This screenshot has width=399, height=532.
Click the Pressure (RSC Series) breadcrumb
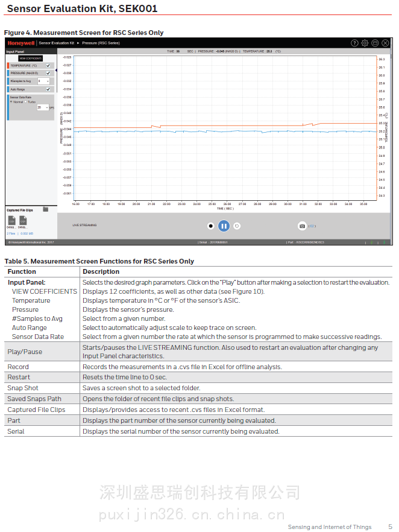point(101,43)
